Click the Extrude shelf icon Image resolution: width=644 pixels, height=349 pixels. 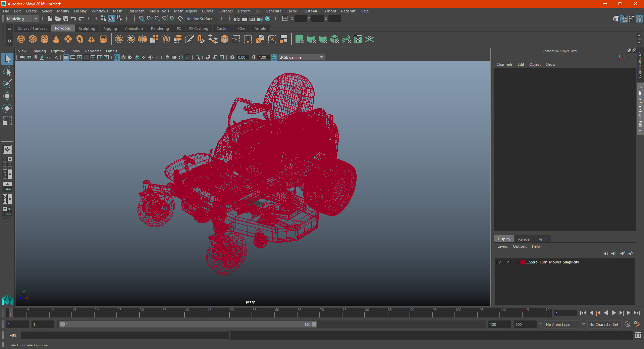point(201,39)
